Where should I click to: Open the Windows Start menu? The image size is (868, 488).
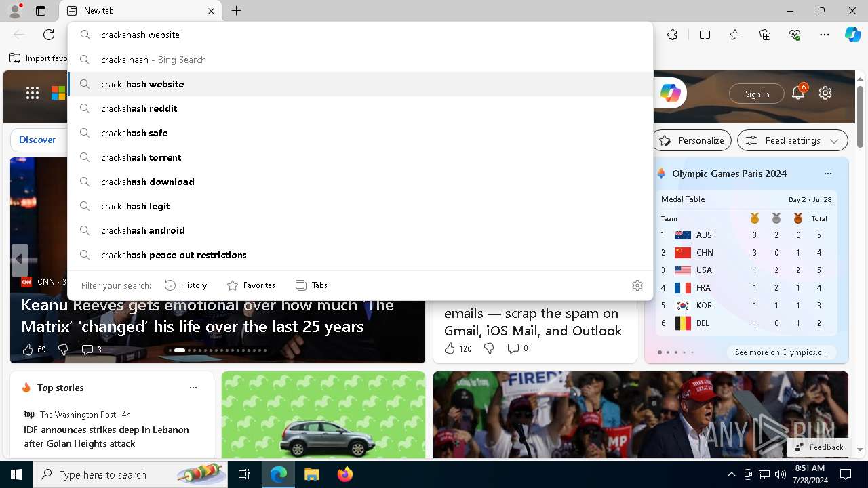(16, 474)
